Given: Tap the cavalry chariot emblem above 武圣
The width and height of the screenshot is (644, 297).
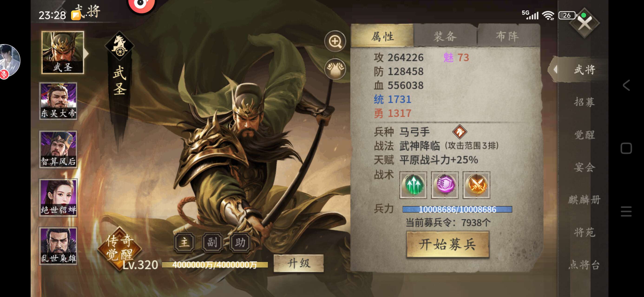Looking at the screenshot, I should point(120,46).
